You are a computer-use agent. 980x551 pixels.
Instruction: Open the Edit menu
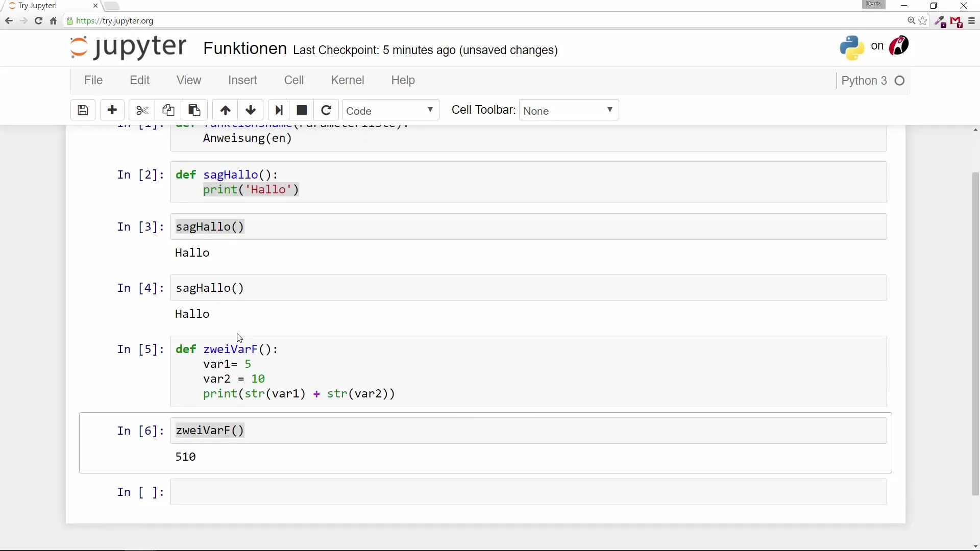pos(139,80)
